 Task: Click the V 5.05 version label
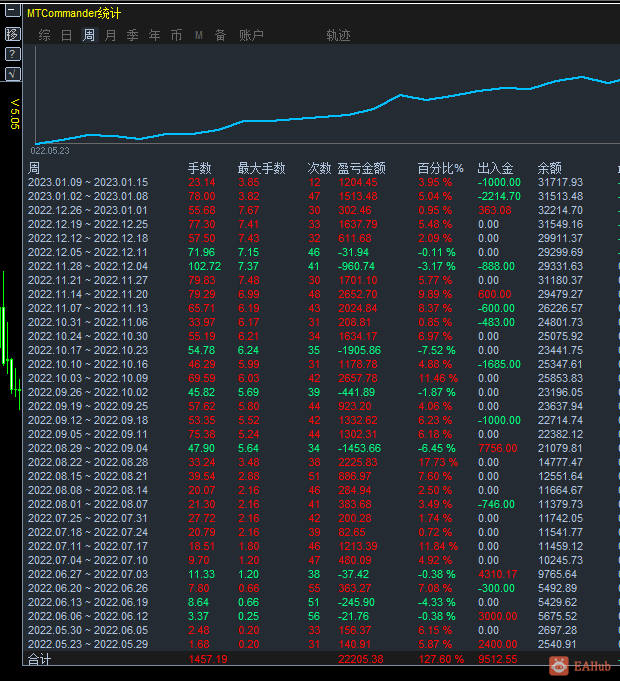coord(14,114)
